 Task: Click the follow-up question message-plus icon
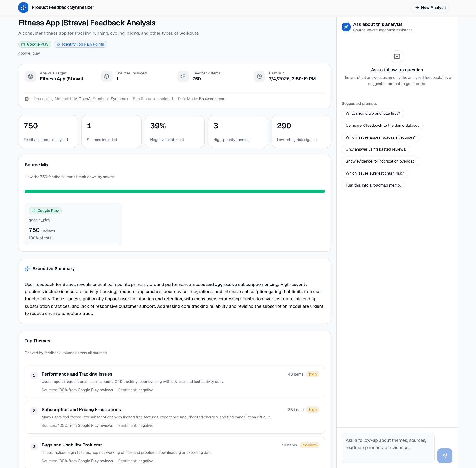pyautogui.click(x=397, y=57)
